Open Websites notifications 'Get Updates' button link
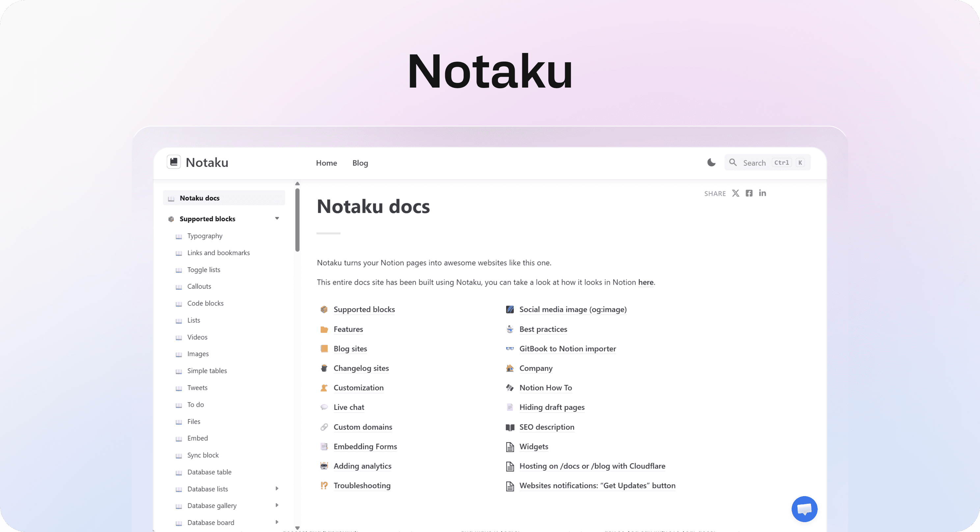The image size is (980, 532). (x=597, y=486)
